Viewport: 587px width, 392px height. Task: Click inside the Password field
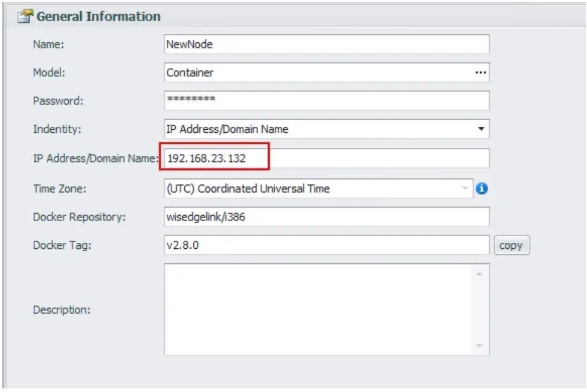[x=326, y=101]
